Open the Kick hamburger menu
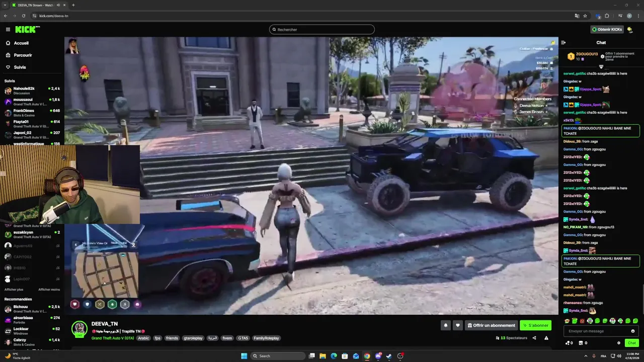This screenshot has height=362, width=644. pyautogui.click(x=8, y=29)
